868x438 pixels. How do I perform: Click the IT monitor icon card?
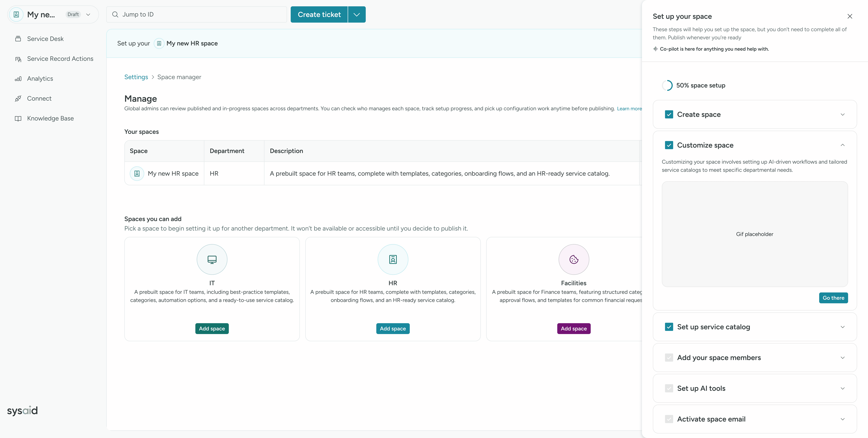click(212, 259)
